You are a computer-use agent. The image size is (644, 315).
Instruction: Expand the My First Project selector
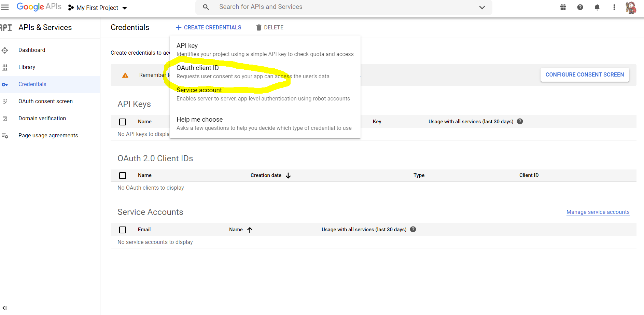click(x=98, y=8)
